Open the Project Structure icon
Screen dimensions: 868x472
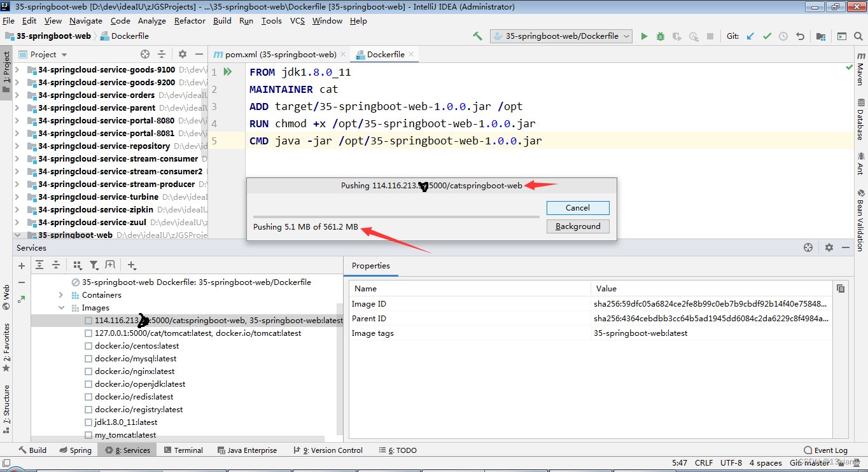(x=821, y=36)
